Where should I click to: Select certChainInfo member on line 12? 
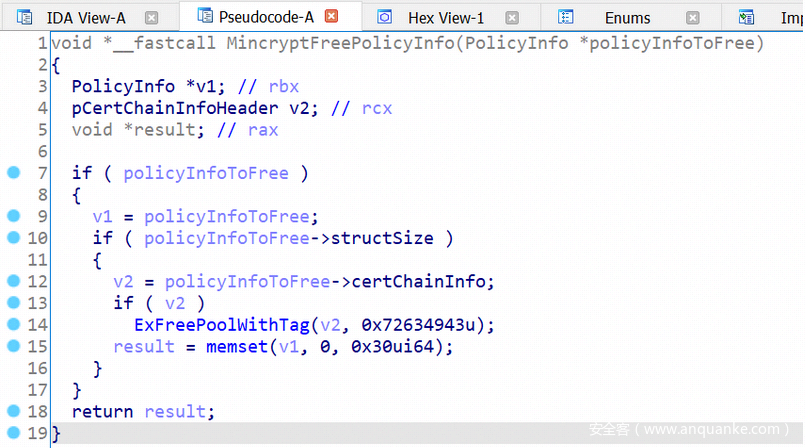[x=418, y=281]
